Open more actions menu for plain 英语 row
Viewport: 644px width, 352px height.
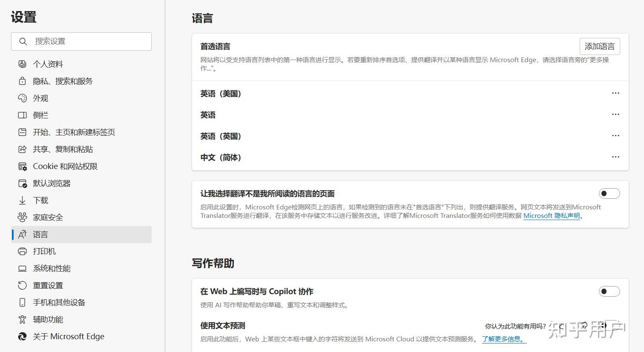coord(615,114)
